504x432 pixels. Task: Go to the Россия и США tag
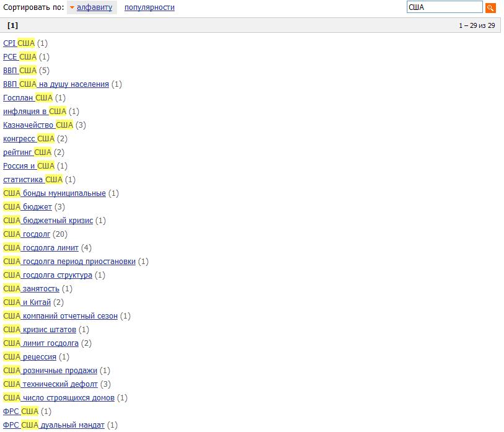(x=28, y=166)
